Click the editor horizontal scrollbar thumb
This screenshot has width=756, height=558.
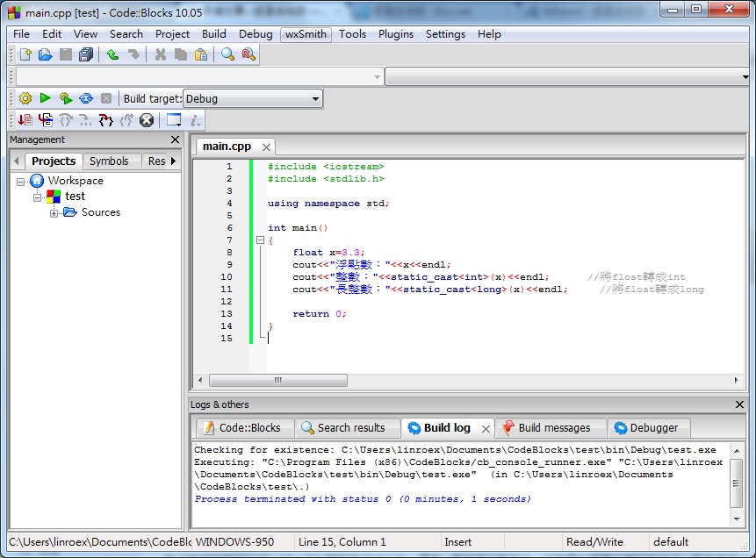click(x=278, y=380)
